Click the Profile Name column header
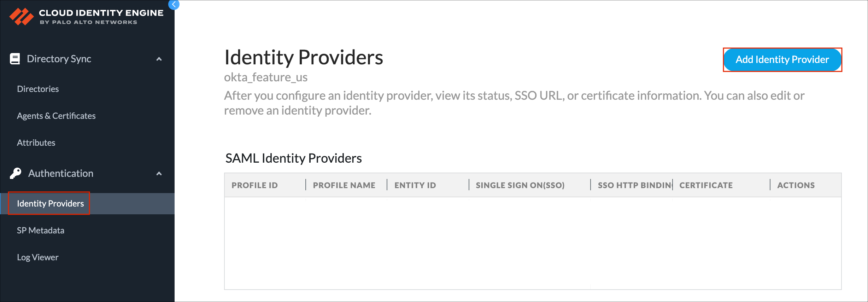868x302 pixels. [x=344, y=185]
